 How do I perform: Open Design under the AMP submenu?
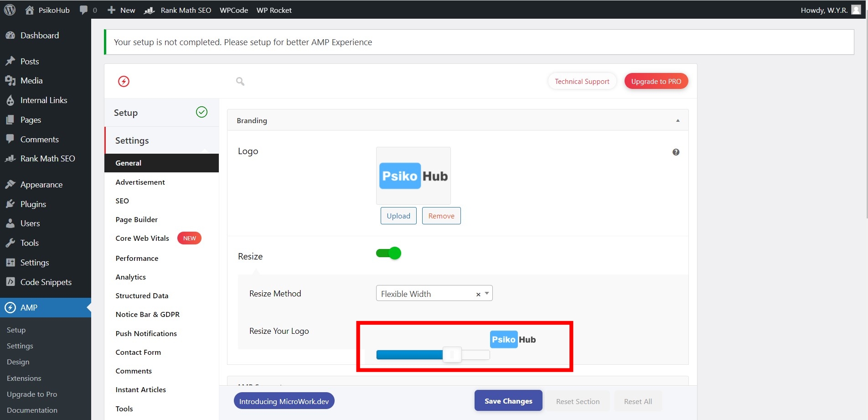18,362
